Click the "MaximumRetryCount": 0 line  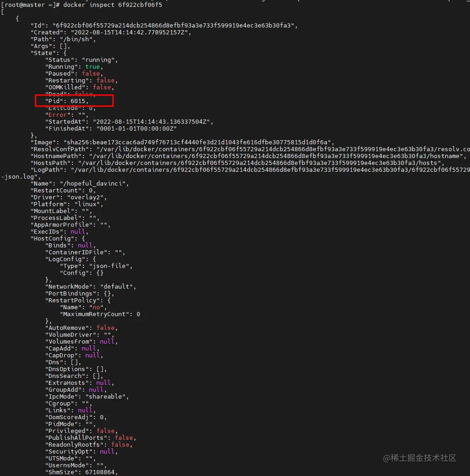(x=100, y=314)
